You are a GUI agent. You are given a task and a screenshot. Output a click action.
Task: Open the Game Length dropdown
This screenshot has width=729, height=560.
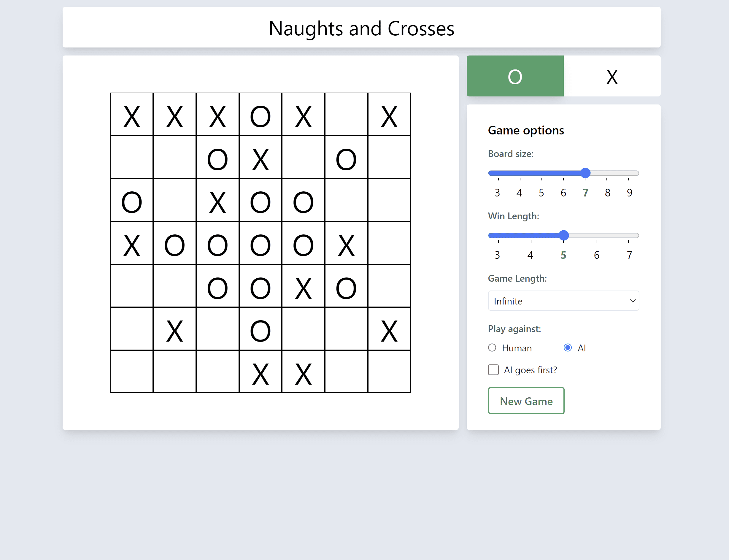pyautogui.click(x=563, y=301)
